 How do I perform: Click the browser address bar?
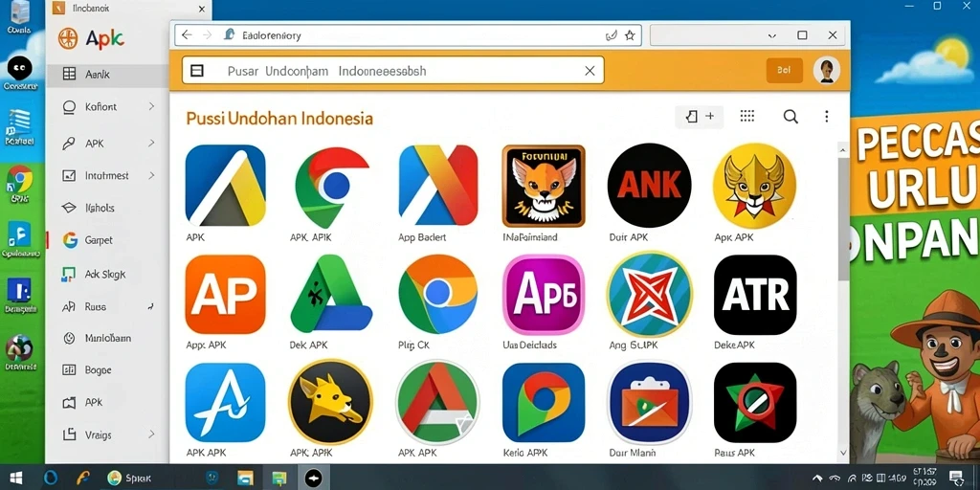(x=407, y=35)
